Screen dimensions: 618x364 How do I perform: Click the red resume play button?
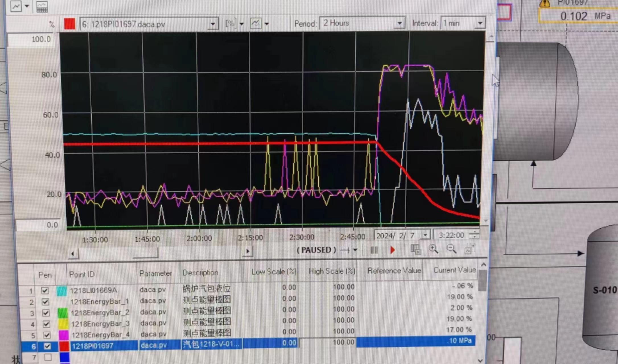392,250
